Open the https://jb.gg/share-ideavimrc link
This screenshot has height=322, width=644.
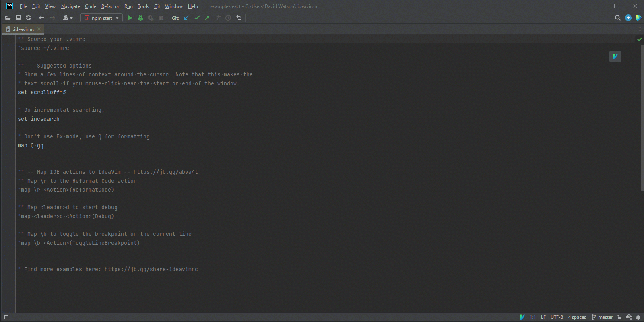(151, 269)
